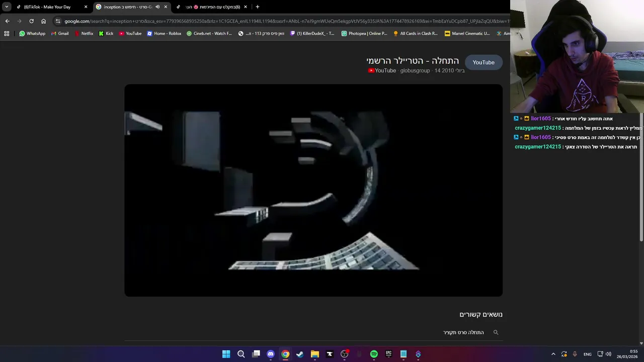Open the Gmail bookmark
This screenshot has width=644, height=362.
pyautogui.click(x=60, y=34)
